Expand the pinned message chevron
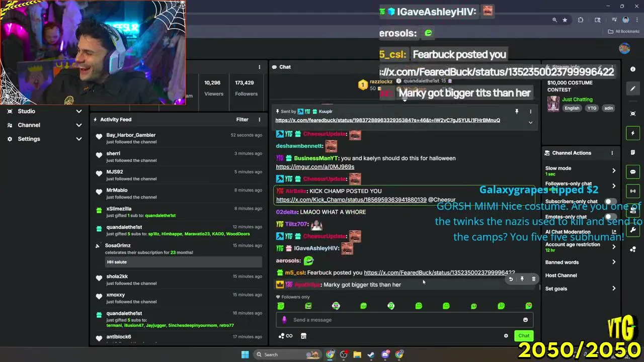Image resolution: width=644 pixels, height=362 pixels. (x=530, y=122)
